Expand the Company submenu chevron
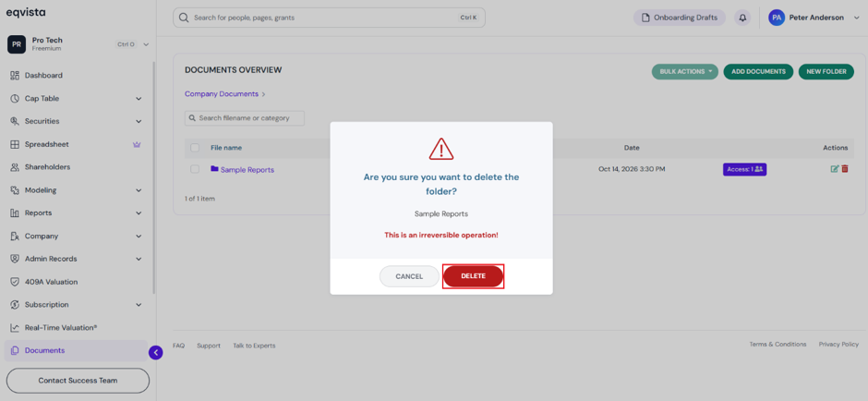Viewport: 868px width, 401px height. [139, 236]
